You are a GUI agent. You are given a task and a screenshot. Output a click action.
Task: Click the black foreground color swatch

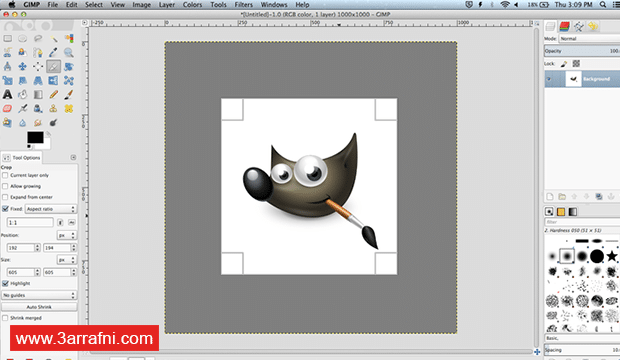click(35, 138)
